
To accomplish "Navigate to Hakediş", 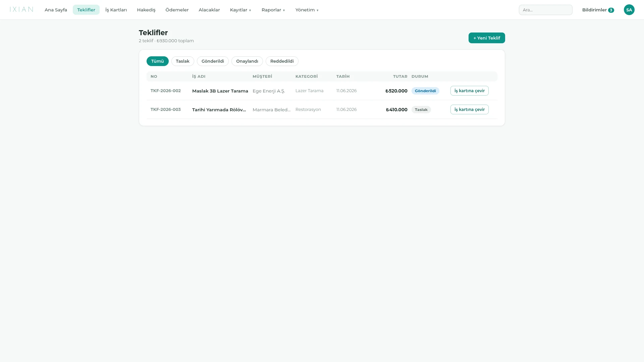I will [x=146, y=10].
